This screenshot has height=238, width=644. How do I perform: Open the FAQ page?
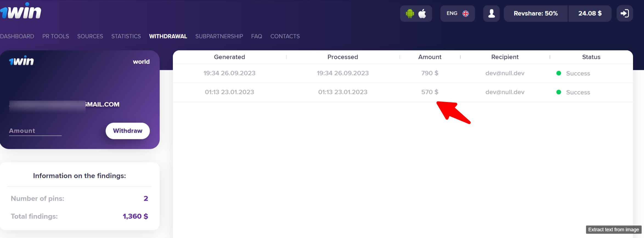tap(257, 36)
